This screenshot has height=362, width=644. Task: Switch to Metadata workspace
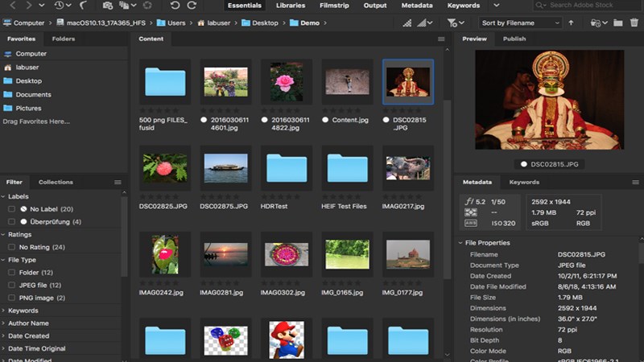coord(417,6)
